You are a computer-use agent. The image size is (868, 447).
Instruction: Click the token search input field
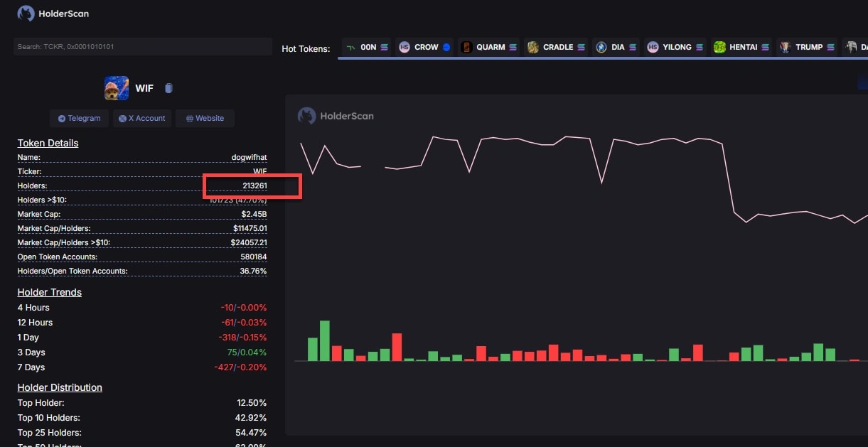[x=142, y=47]
